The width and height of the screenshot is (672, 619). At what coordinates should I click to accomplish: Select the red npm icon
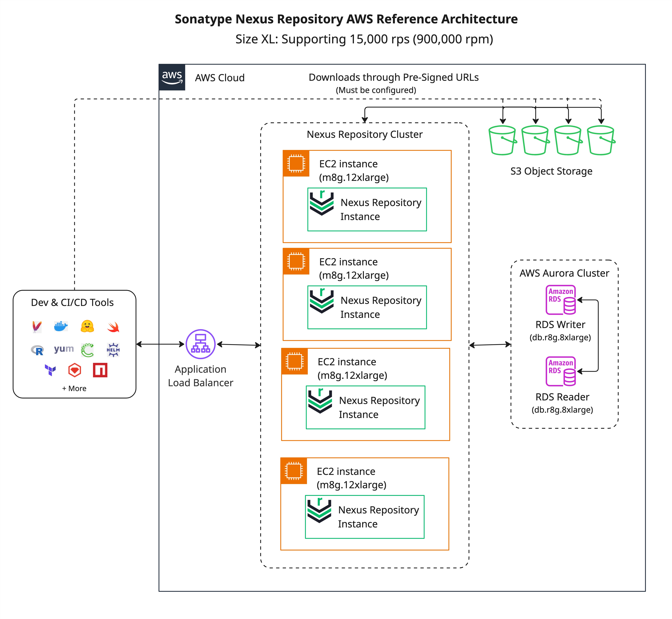[x=100, y=370]
